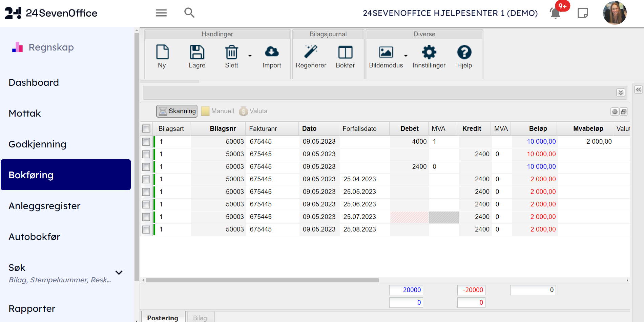Open dropdown arrow next to Slett
The height and width of the screenshot is (322, 644).
pyautogui.click(x=250, y=56)
